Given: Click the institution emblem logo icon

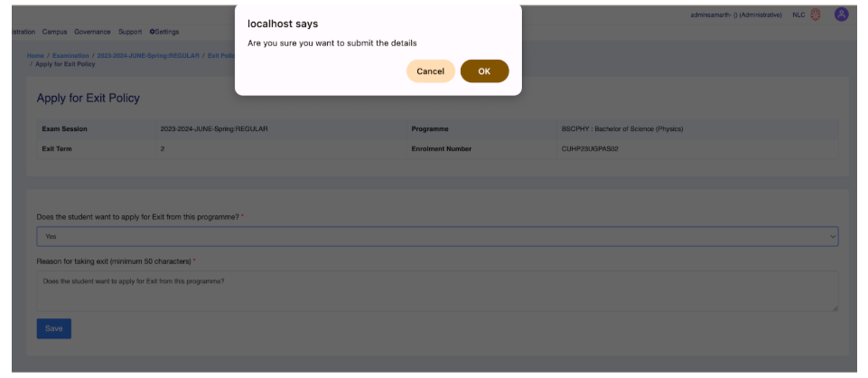Looking at the screenshot, I should coord(817,14).
